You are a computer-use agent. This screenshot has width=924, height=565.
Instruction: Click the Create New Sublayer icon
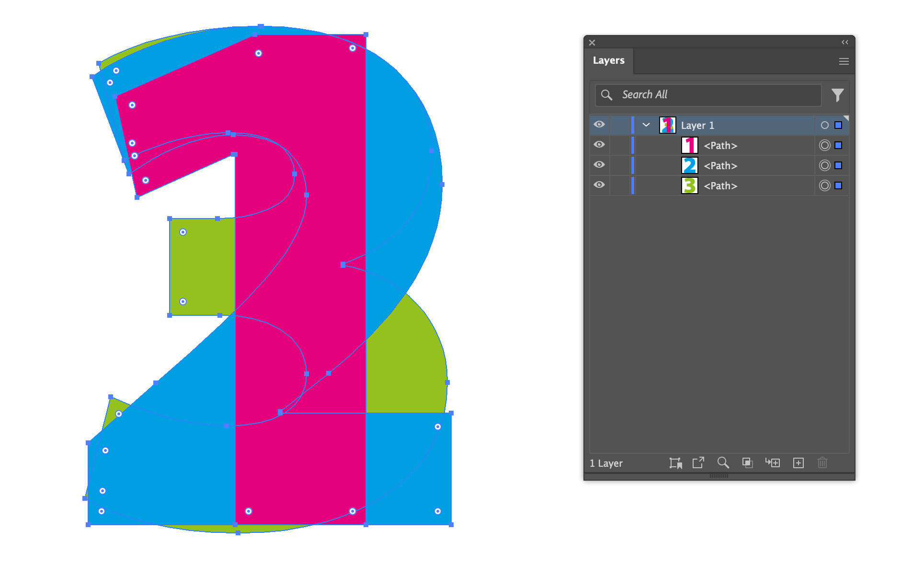tap(773, 463)
